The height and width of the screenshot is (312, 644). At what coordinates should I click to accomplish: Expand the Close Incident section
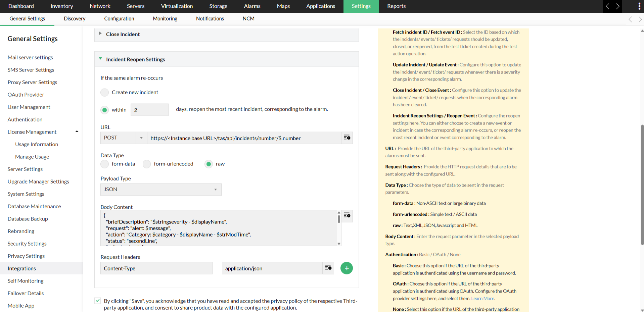pos(100,34)
